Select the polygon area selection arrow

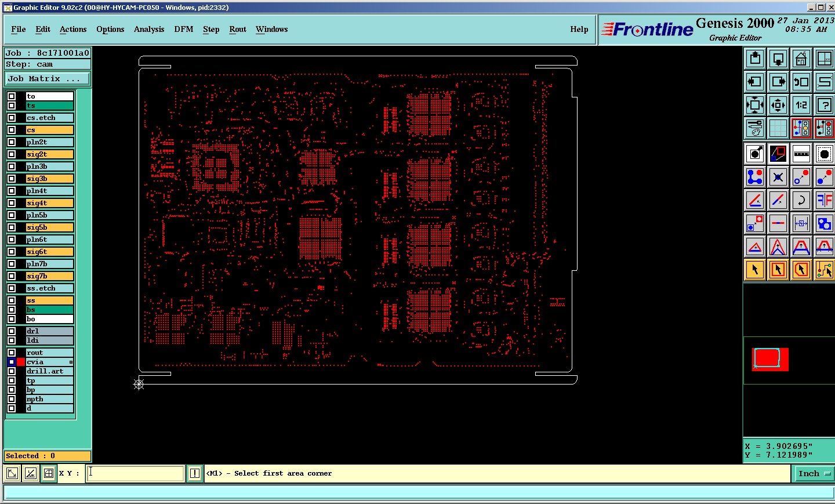[801, 270]
